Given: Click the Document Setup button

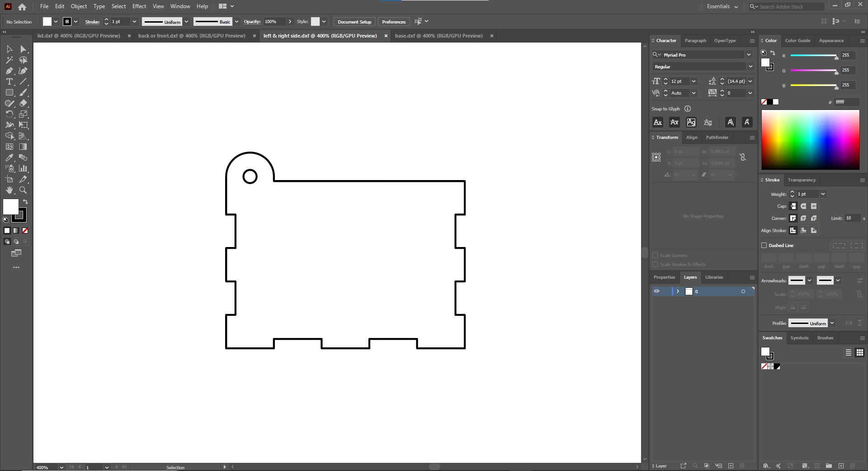Looking at the screenshot, I should [x=354, y=22].
